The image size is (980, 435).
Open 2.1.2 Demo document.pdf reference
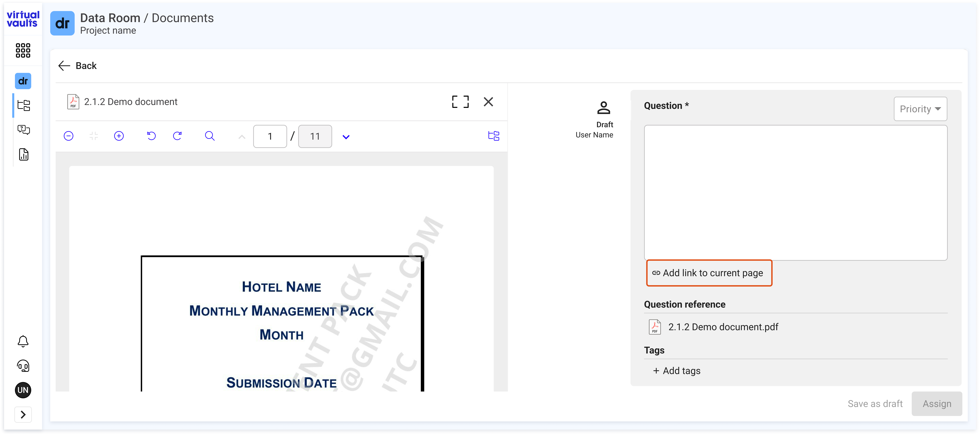point(723,327)
